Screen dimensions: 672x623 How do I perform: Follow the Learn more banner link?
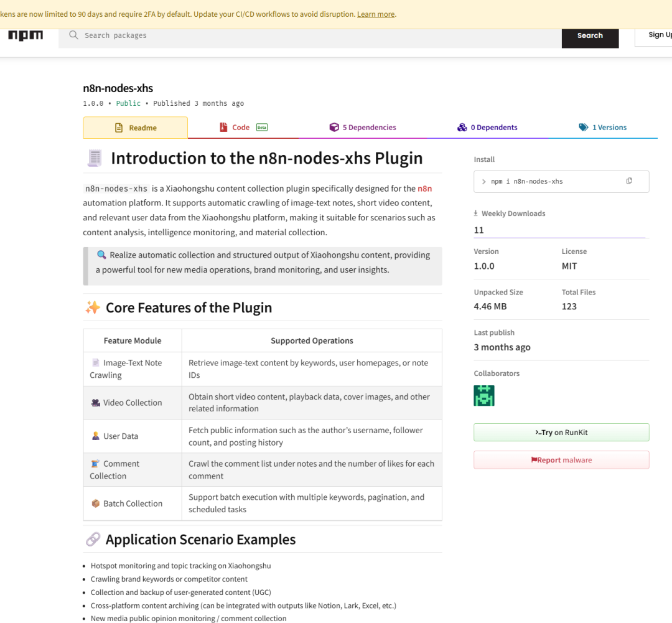point(376,14)
